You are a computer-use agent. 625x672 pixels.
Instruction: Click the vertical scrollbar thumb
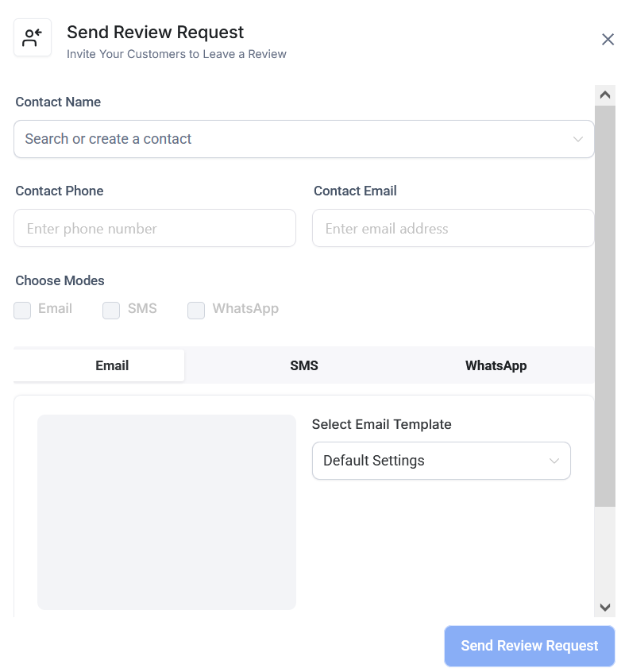point(604,306)
